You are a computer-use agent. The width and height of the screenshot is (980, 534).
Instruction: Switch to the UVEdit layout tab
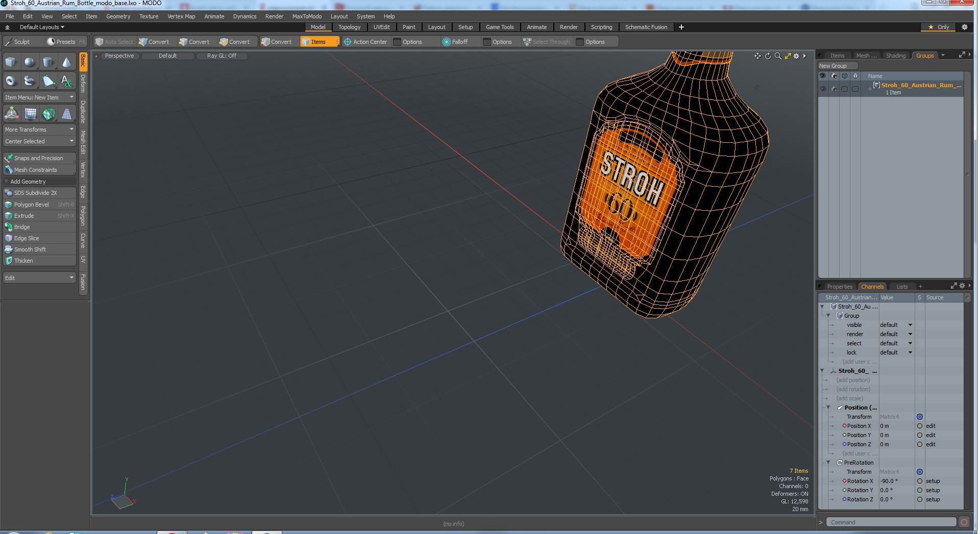point(381,27)
